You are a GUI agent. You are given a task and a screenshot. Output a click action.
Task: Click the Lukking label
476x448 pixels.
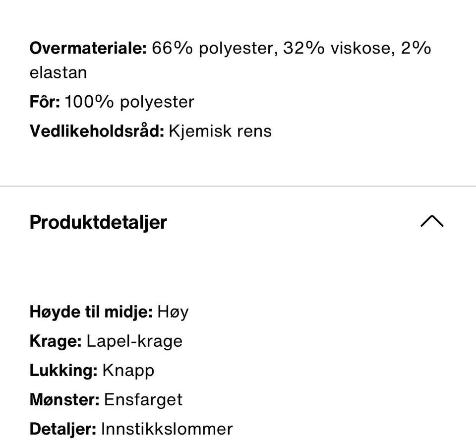[63, 371]
